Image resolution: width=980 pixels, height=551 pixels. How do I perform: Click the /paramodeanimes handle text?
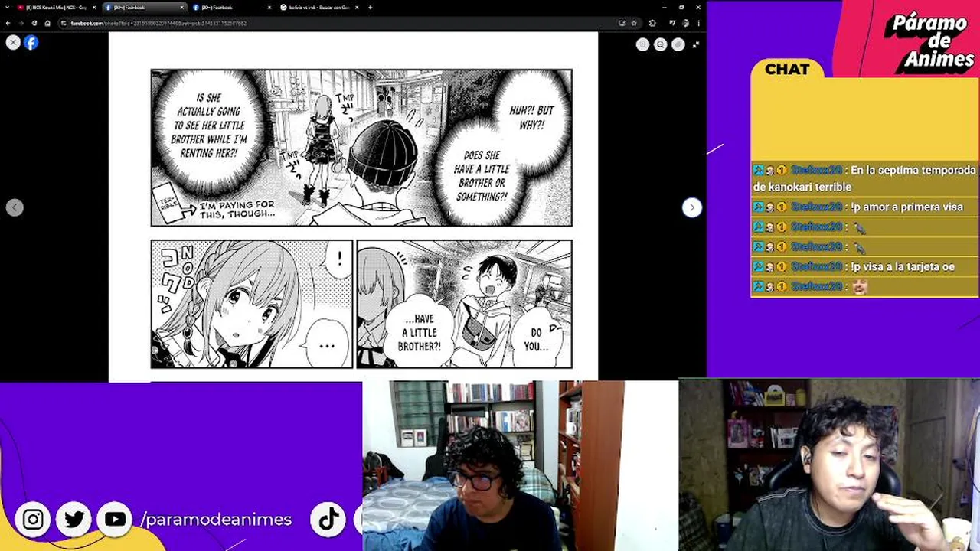coord(217,520)
